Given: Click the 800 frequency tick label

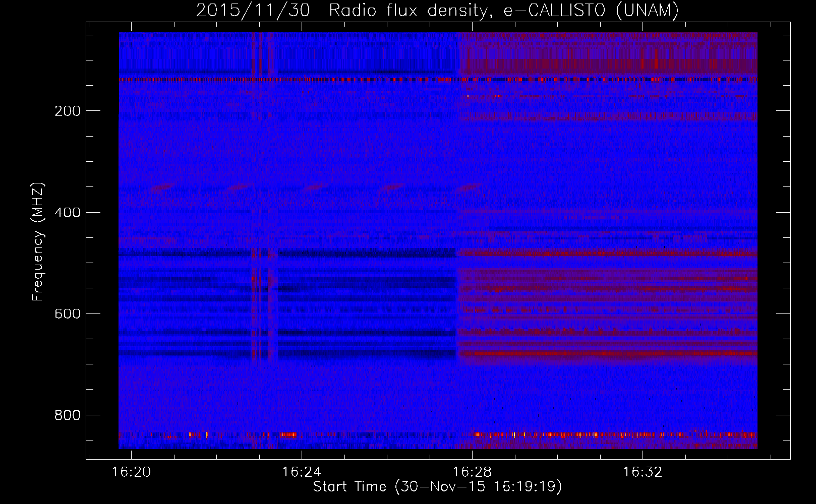Looking at the screenshot, I should tap(68, 415).
